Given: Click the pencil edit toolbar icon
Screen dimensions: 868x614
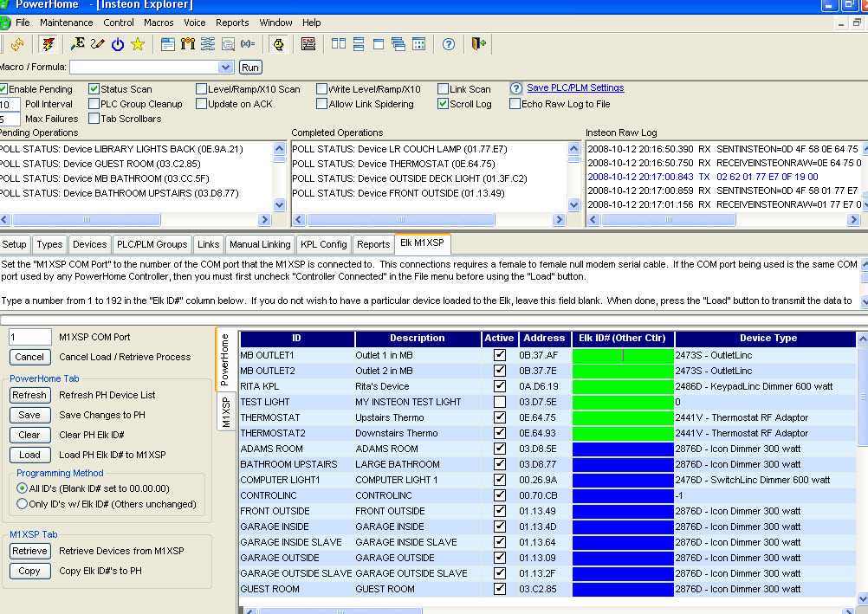Looking at the screenshot, I should [97, 44].
